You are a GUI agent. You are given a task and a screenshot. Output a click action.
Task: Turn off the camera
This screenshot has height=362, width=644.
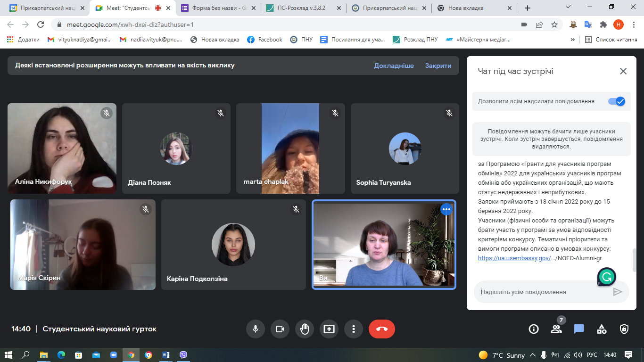[280, 329]
